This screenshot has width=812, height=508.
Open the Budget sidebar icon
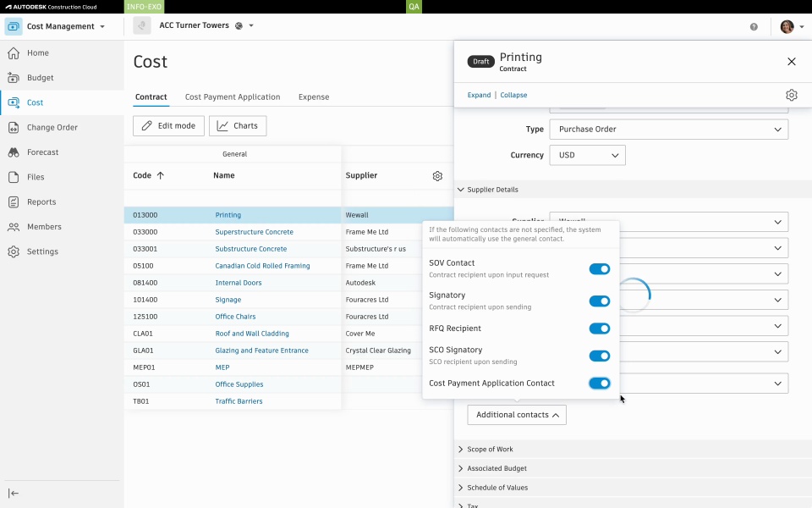[x=14, y=78]
